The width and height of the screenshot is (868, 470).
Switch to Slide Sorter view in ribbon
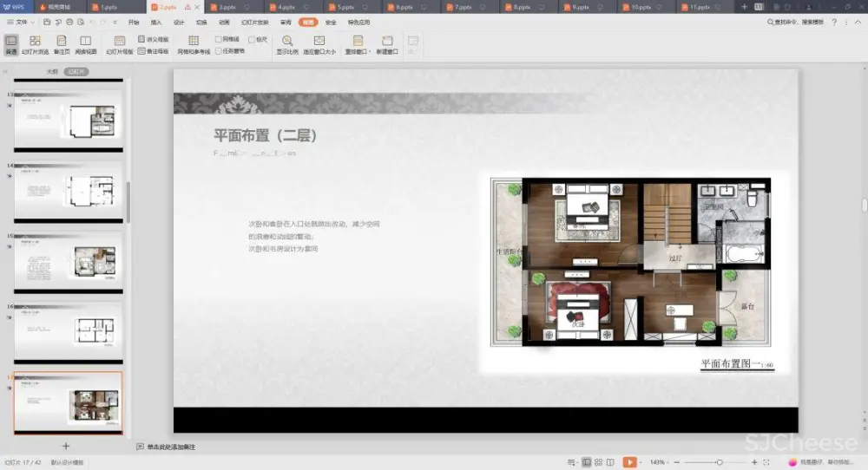click(35, 44)
